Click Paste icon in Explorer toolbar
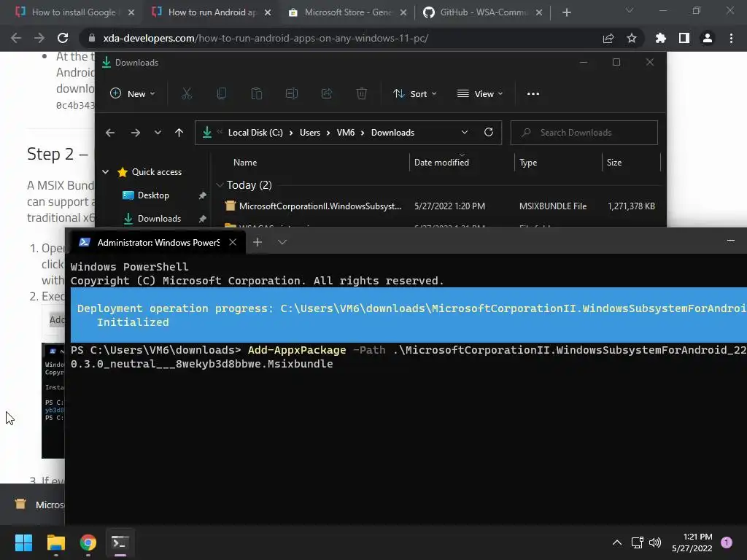This screenshot has height=560, width=747. click(256, 94)
